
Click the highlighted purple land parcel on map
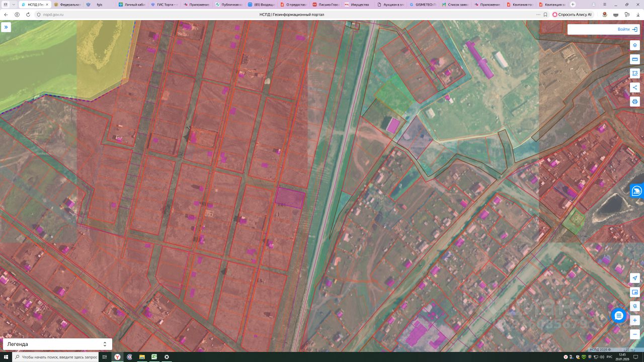(290, 198)
